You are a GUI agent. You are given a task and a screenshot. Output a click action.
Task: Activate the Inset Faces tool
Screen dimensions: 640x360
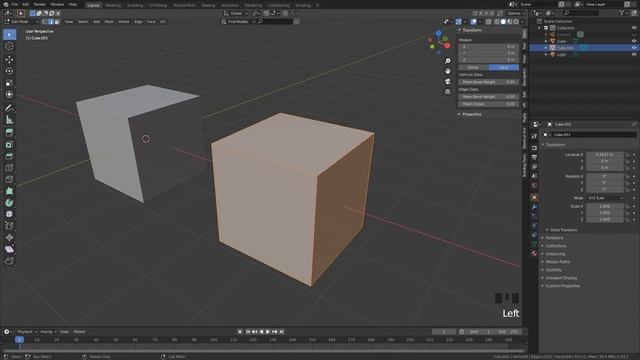[x=9, y=144]
